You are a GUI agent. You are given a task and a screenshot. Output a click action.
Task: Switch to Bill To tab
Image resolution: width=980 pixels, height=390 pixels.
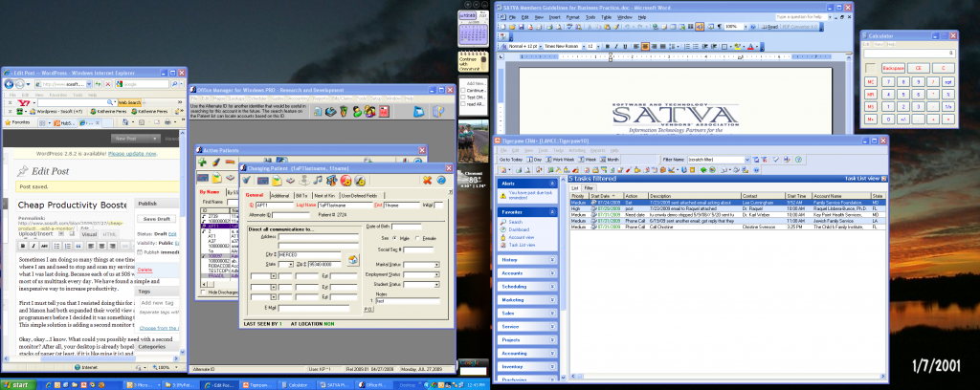point(301,195)
